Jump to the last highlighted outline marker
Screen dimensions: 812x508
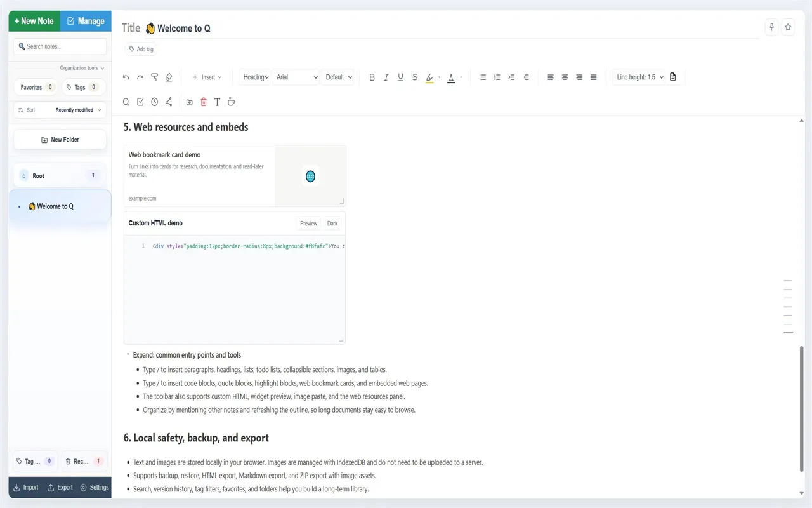pos(789,333)
